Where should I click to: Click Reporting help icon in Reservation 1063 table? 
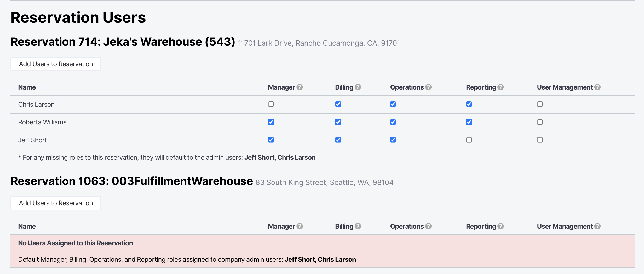pos(501,226)
